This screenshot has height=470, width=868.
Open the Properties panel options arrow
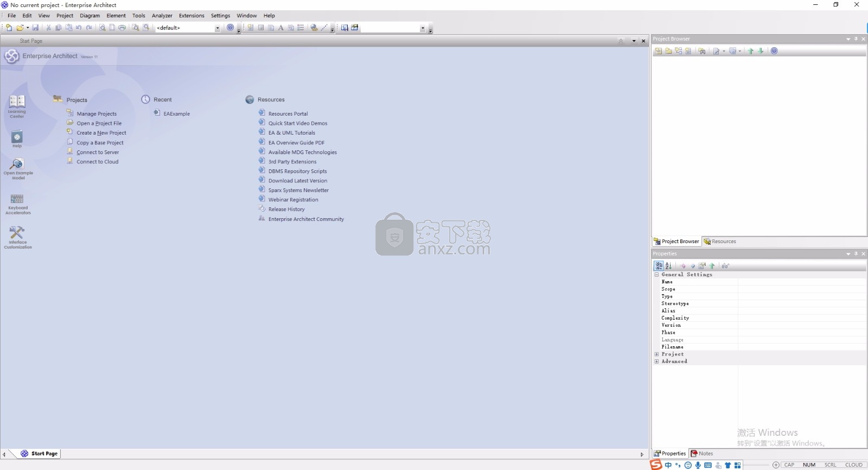(848, 254)
